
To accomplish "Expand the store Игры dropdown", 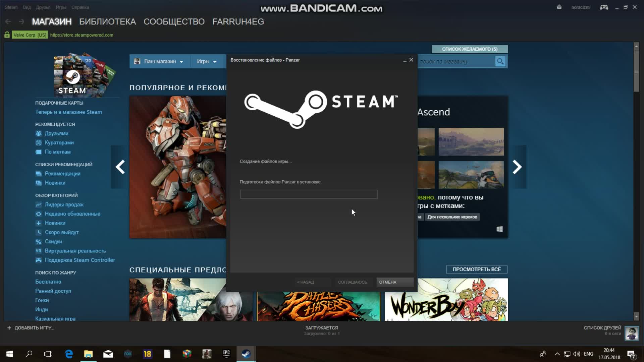I will click(x=207, y=61).
